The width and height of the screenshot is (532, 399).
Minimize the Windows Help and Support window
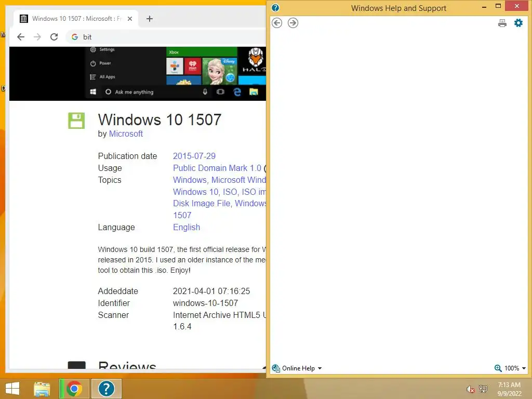(484, 6)
